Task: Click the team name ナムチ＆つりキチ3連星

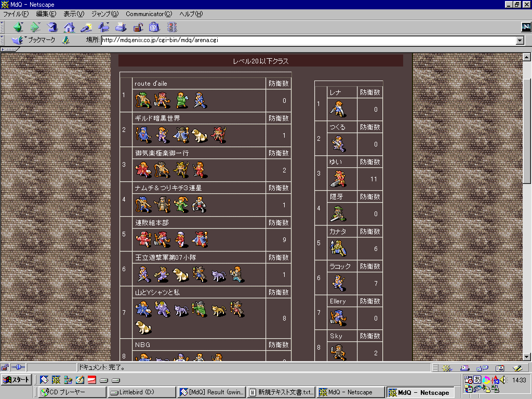Action: pos(168,188)
